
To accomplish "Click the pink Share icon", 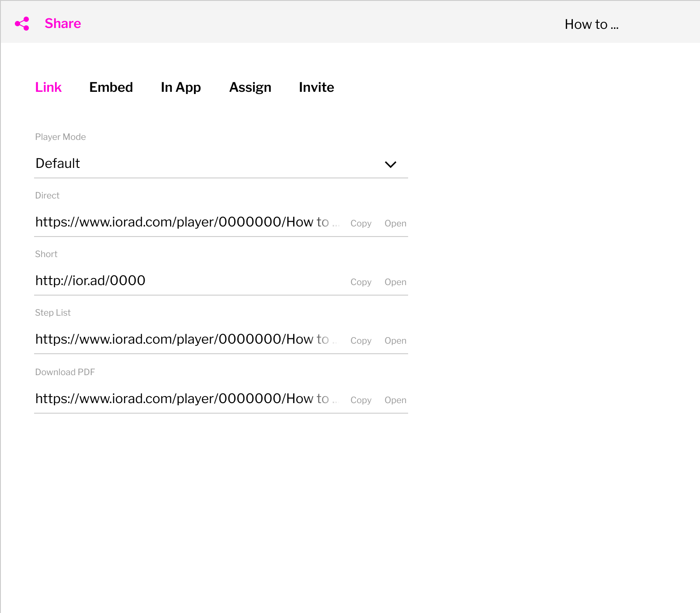I will (22, 23).
